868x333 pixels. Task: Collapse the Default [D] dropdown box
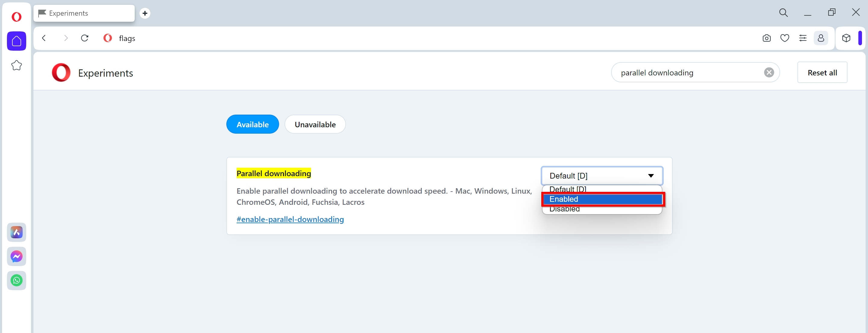point(602,176)
